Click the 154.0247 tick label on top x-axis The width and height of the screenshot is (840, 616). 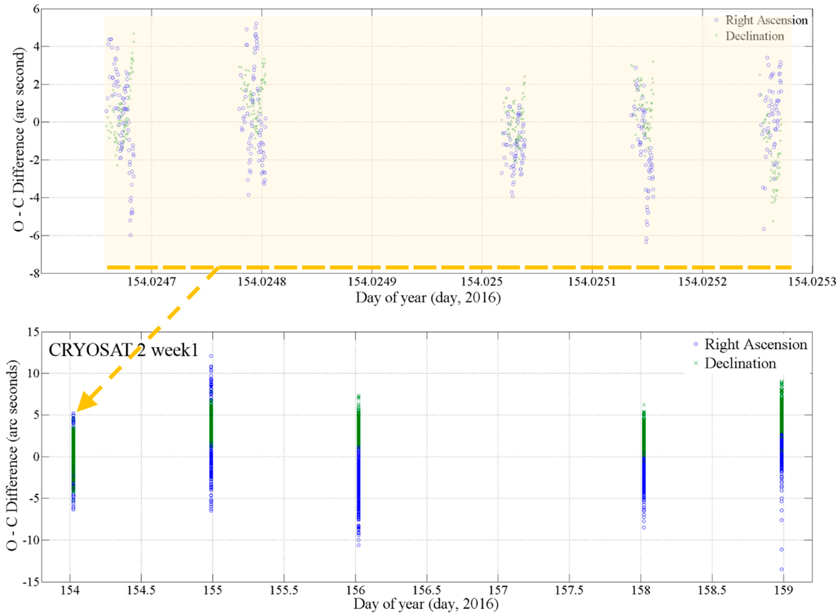[x=152, y=282]
